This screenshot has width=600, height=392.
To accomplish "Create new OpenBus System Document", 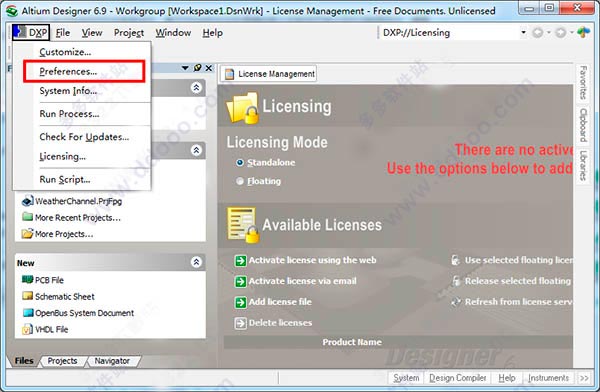I will tap(85, 313).
